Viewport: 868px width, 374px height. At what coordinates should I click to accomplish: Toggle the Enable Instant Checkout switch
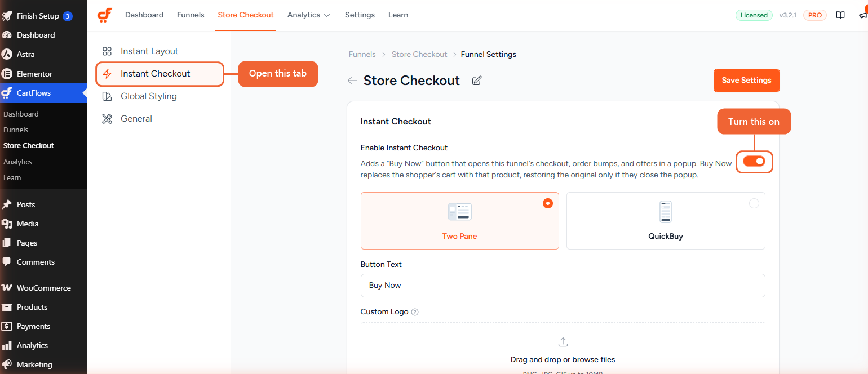pyautogui.click(x=754, y=162)
